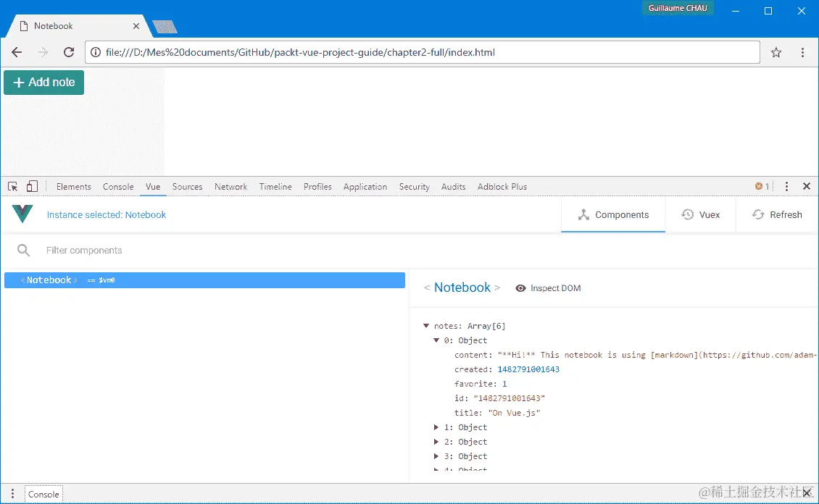Switch to the Components view

(613, 215)
